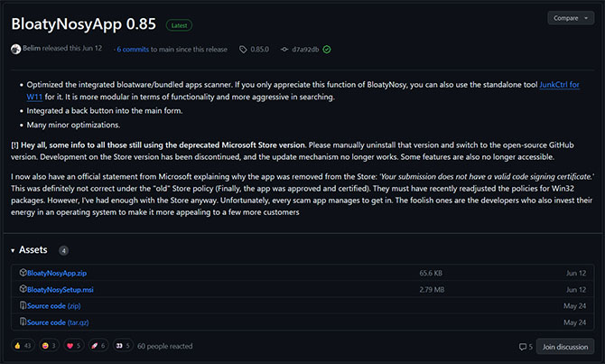605x364 pixels.
Task: Click Belim's profile avatar
Action: point(16,49)
